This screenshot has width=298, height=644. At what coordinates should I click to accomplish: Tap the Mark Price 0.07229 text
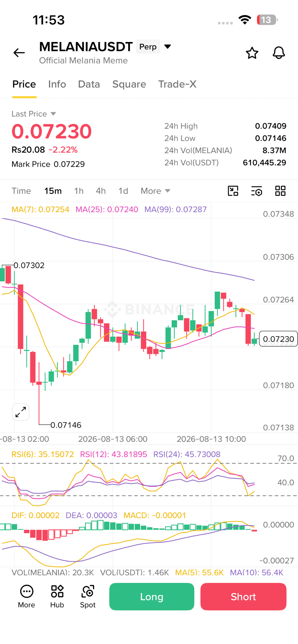[48, 164]
